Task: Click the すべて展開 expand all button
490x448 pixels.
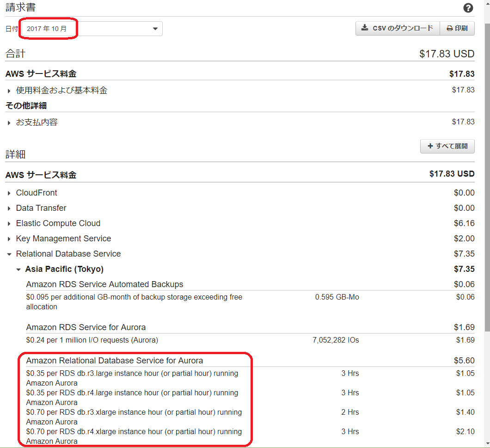Action: 447,146
